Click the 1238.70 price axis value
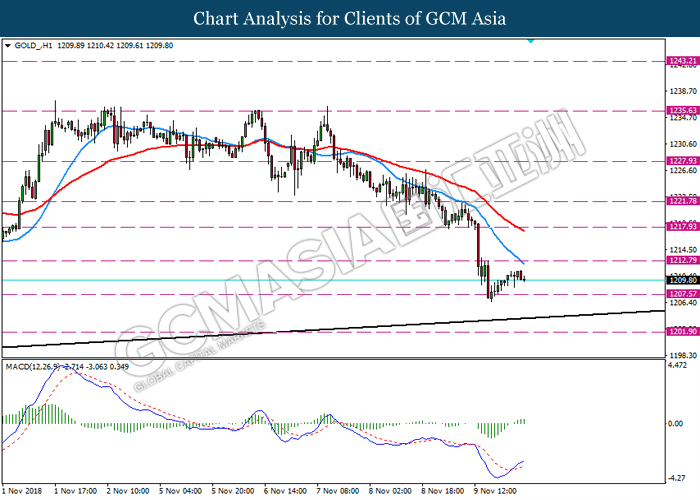Screen dimensions: 700x500 [x=683, y=91]
